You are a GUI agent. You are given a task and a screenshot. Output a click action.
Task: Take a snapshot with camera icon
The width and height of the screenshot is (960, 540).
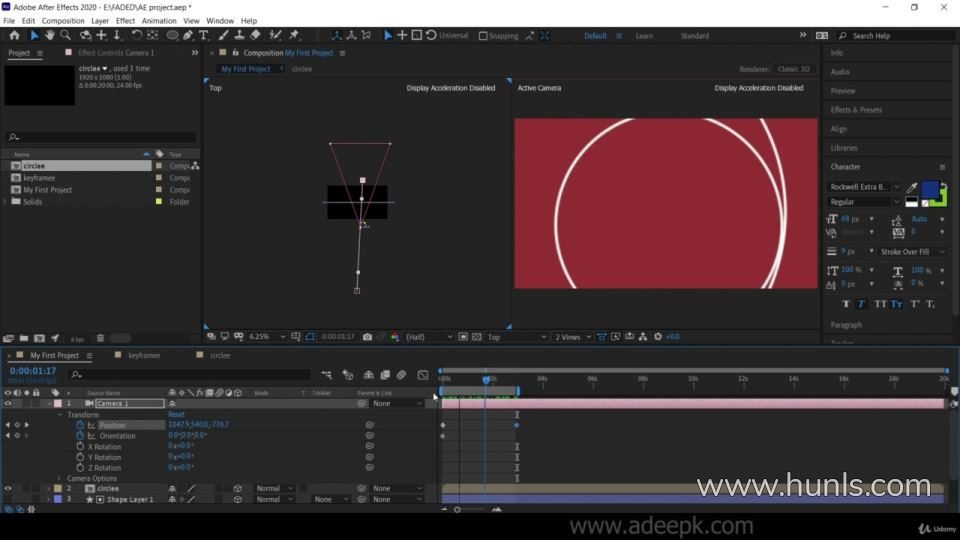368,337
